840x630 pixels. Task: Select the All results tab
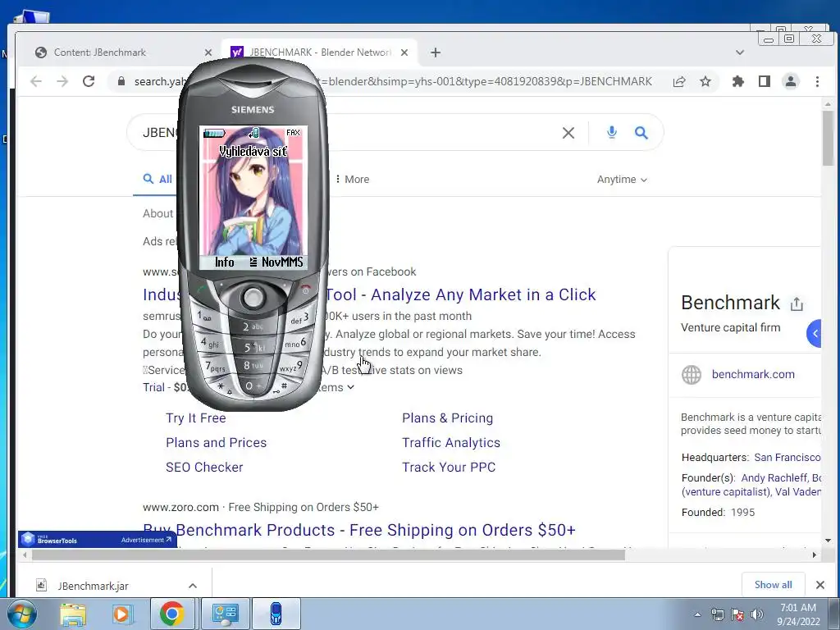click(x=157, y=180)
